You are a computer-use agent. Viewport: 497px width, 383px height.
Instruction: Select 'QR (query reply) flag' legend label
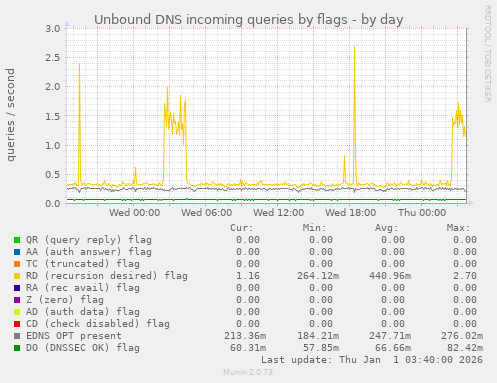pos(89,240)
